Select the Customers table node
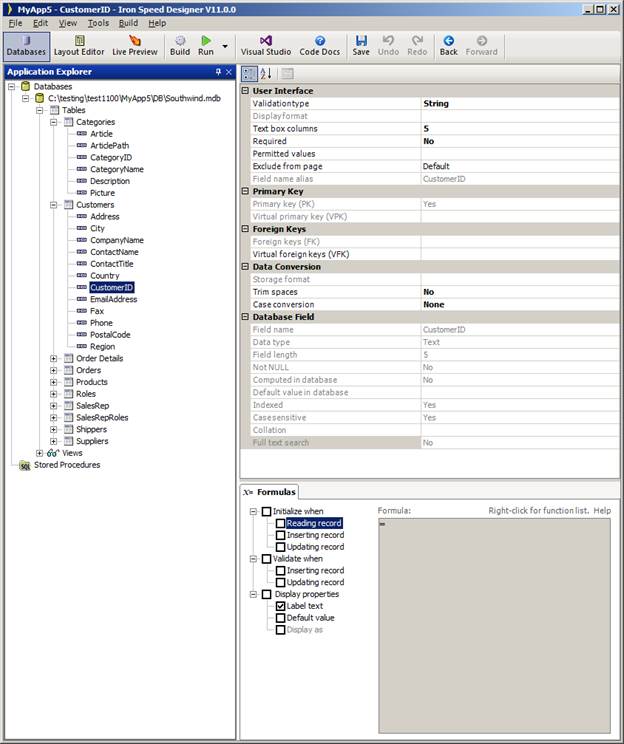This screenshot has height=744, width=624. pyautogui.click(x=95, y=205)
